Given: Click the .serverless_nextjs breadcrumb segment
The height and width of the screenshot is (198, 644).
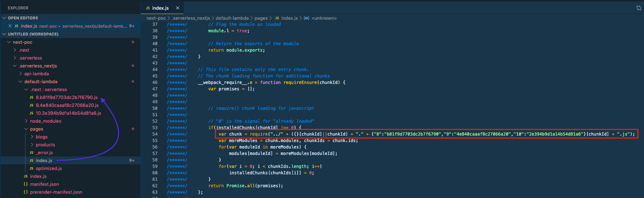Looking at the screenshot, I should tap(191, 18).
